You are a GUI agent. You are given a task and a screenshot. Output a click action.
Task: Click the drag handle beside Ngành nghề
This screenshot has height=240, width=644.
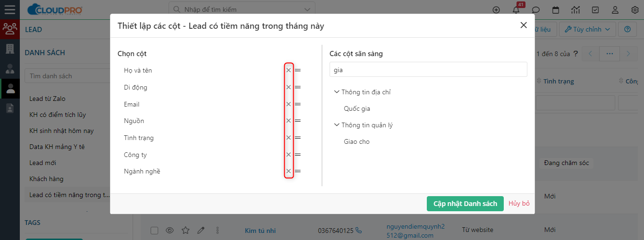pos(298,171)
